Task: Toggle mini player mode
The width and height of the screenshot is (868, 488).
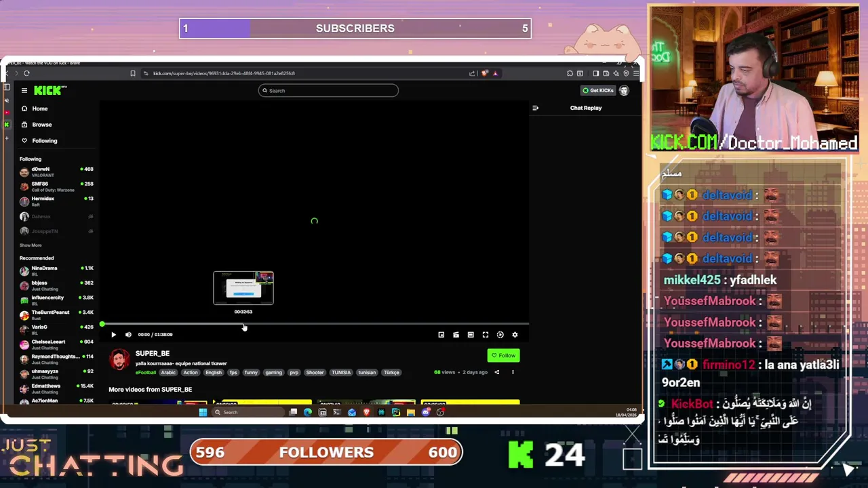Action: click(x=456, y=334)
